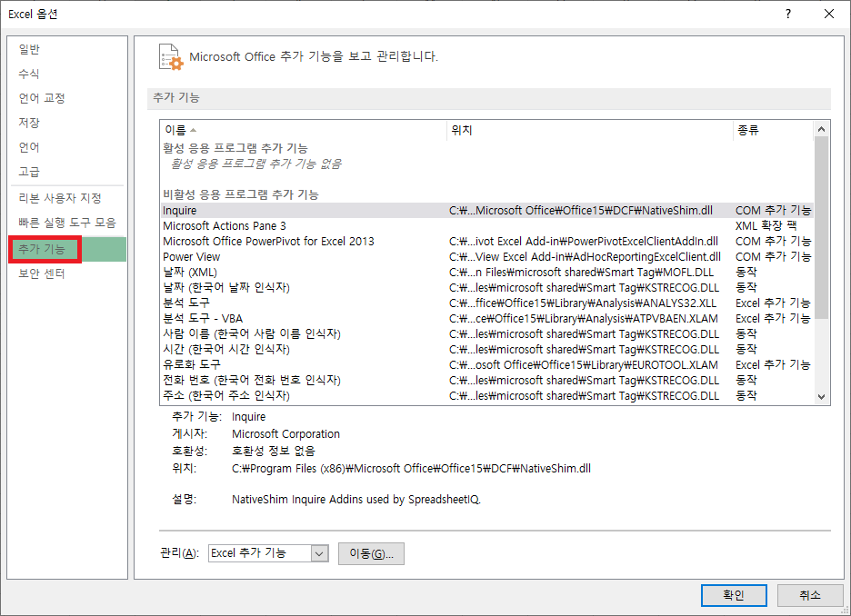Screen dimensions: 851x616
Task: Click the add-in list scrollbar thumb
Action: tap(821, 228)
